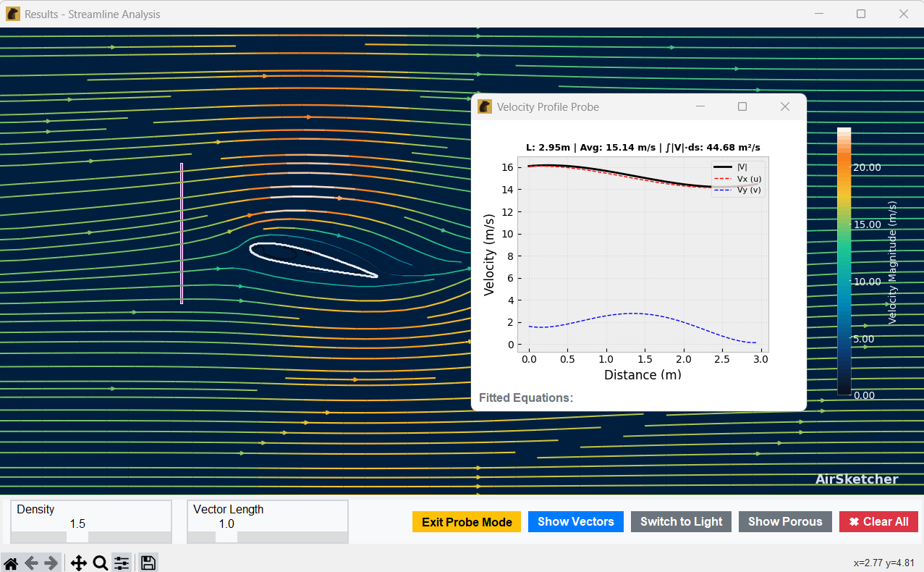This screenshot has height=572, width=924.
Task: Click the app icon in the main window titlebar
Action: click(x=12, y=13)
